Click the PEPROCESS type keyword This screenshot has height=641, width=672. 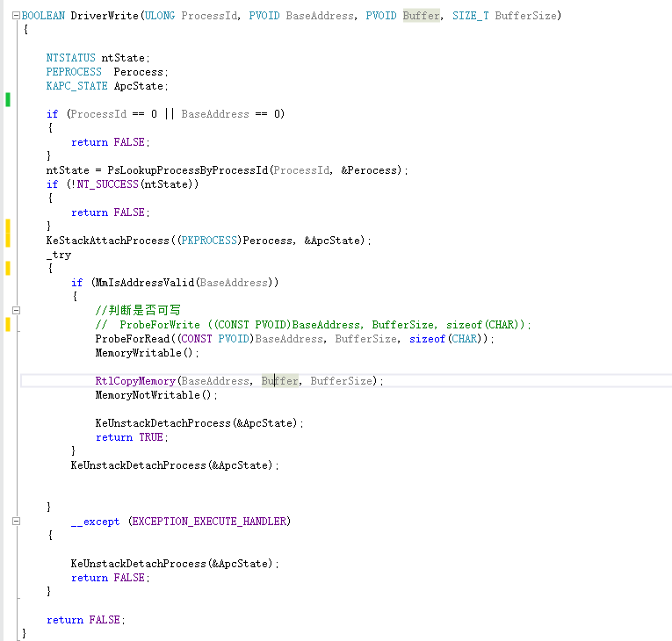pyautogui.click(x=74, y=71)
